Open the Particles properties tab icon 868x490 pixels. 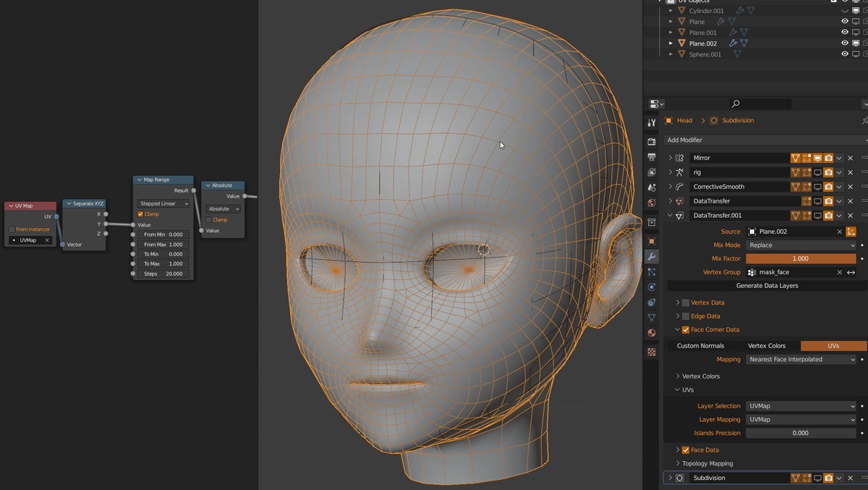pos(652,271)
